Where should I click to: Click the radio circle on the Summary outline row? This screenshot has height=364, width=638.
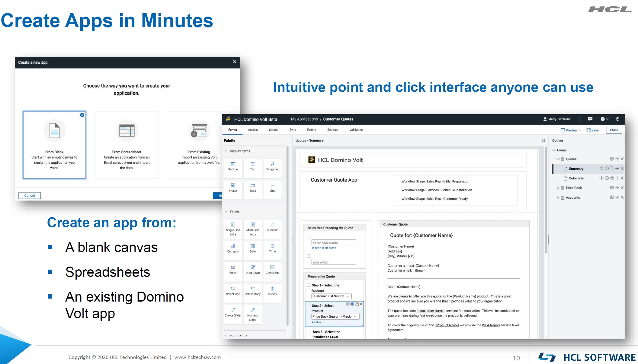pos(607,169)
